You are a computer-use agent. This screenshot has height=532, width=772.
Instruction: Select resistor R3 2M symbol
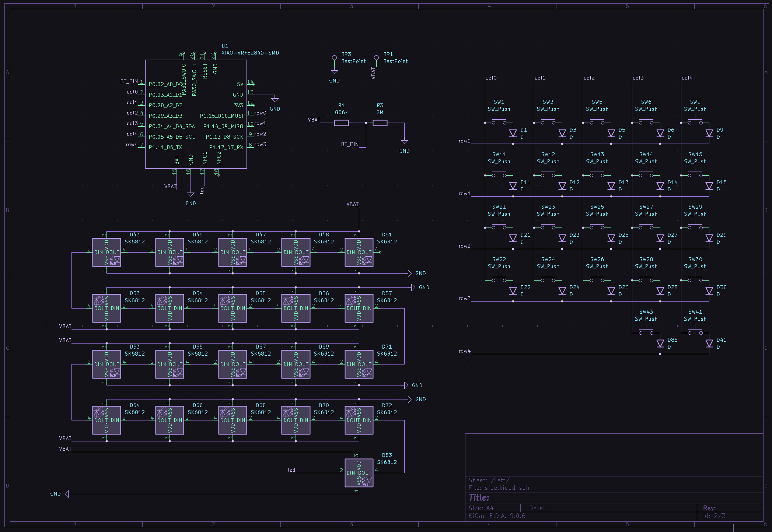(x=380, y=123)
